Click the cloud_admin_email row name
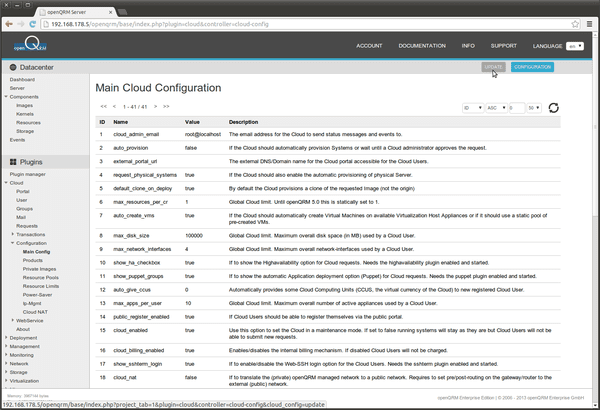 pos(136,134)
